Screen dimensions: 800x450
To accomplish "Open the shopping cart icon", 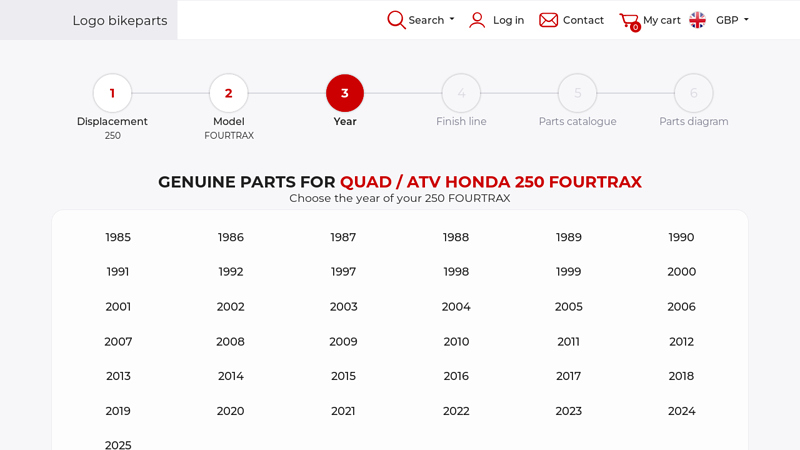I will point(630,21).
